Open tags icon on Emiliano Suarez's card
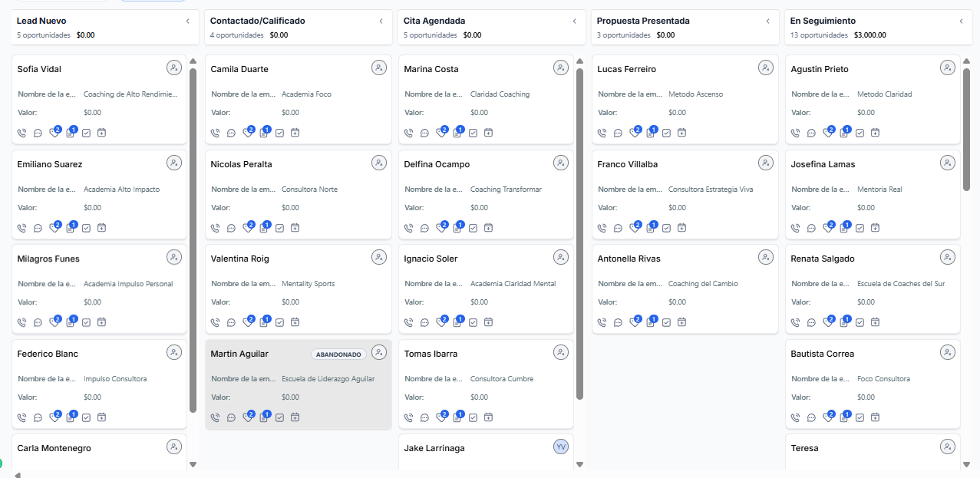The width and height of the screenshot is (980, 478). point(54,228)
